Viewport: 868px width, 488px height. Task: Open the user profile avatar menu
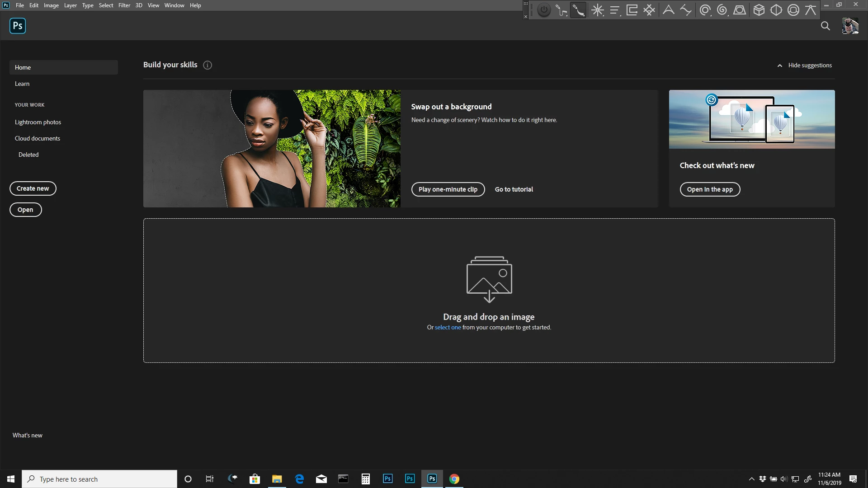[850, 26]
